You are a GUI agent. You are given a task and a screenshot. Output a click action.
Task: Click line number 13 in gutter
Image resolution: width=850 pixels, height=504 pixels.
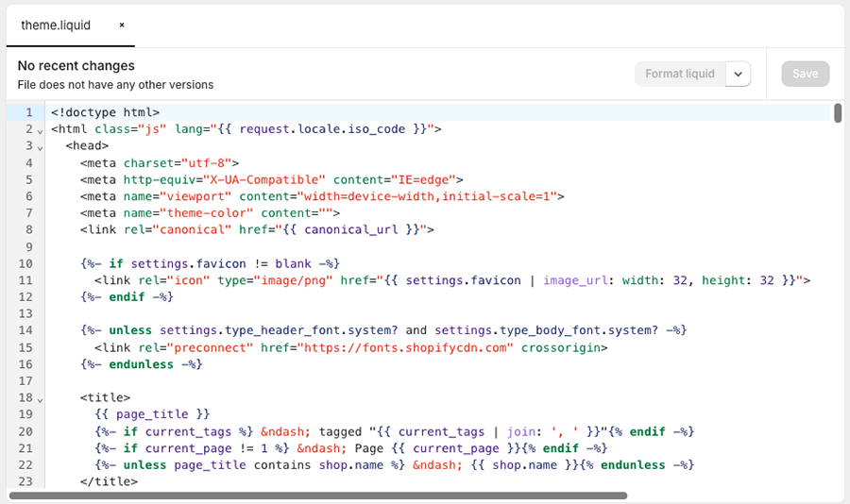(x=25, y=313)
